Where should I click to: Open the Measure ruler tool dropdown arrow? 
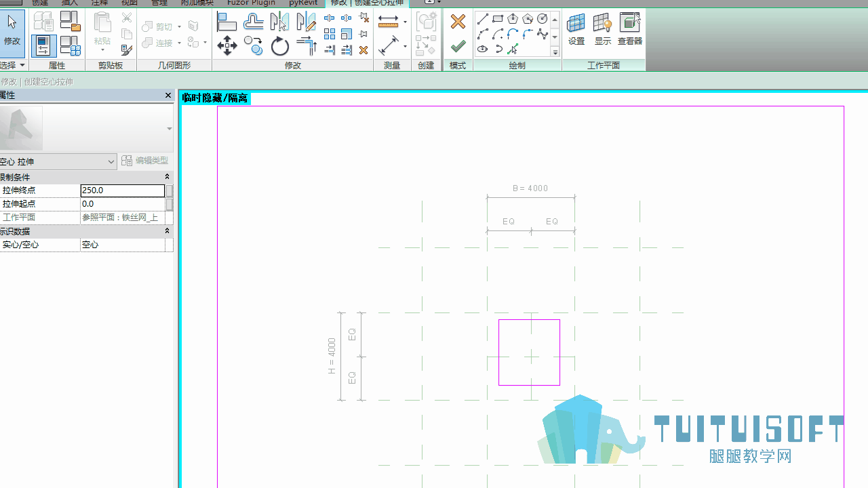[405, 22]
